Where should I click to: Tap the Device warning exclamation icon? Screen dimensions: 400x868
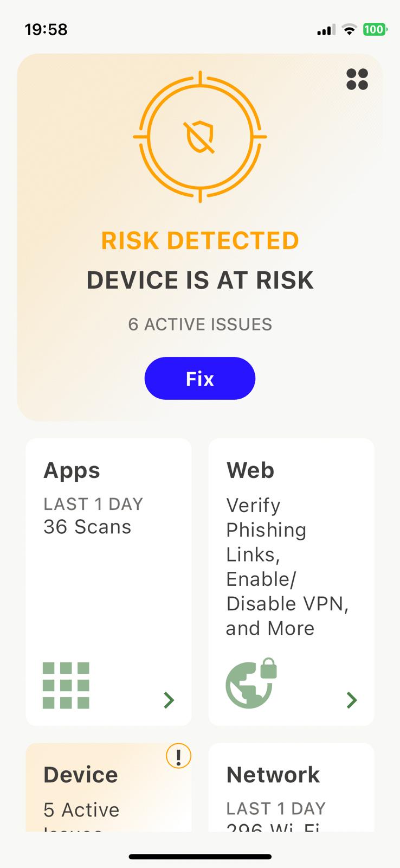pos(178,755)
